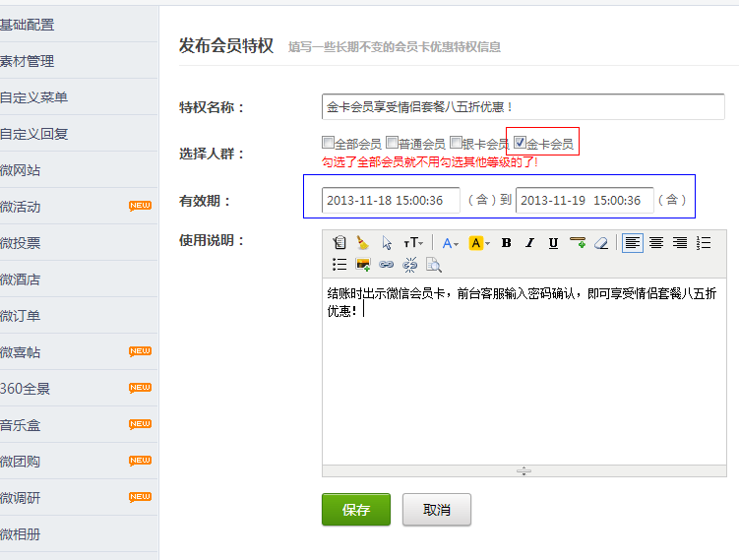
Task: Insert a hyperlink using the link icon
Action: [387, 265]
